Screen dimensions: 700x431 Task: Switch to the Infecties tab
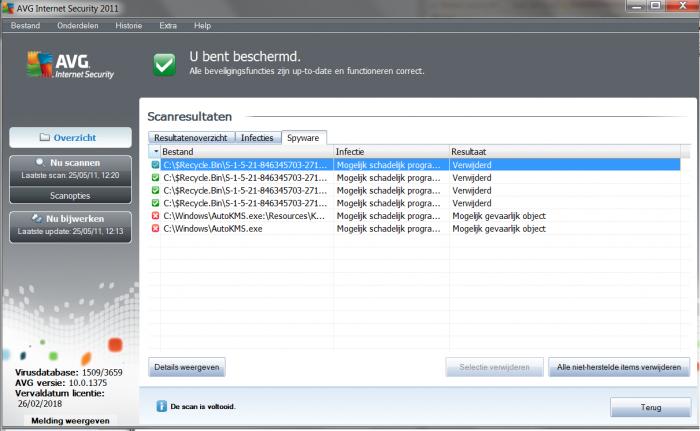click(x=257, y=138)
